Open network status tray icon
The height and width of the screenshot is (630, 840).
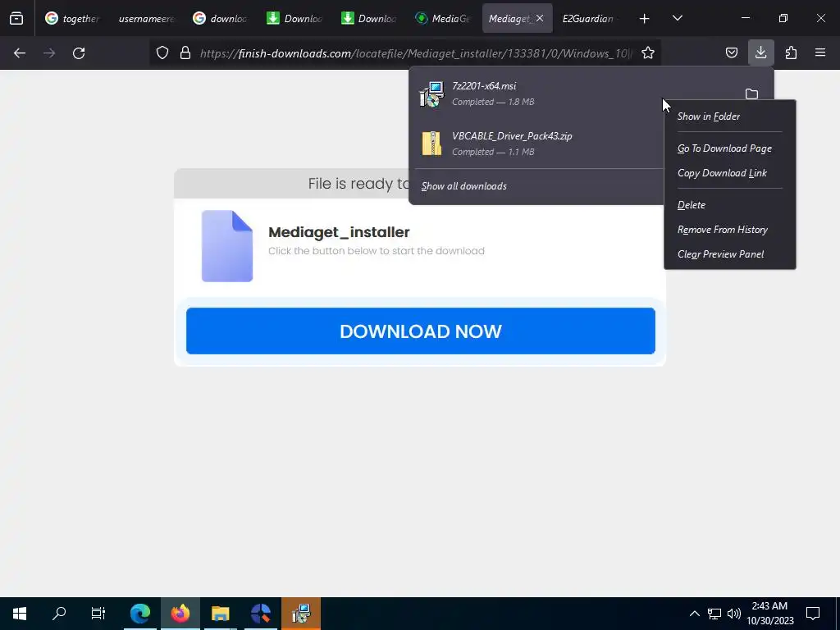click(714, 614)
